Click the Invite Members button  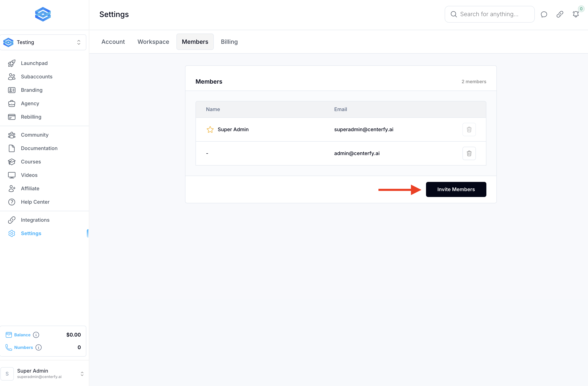pyautogui.click(x=456, y=189)
